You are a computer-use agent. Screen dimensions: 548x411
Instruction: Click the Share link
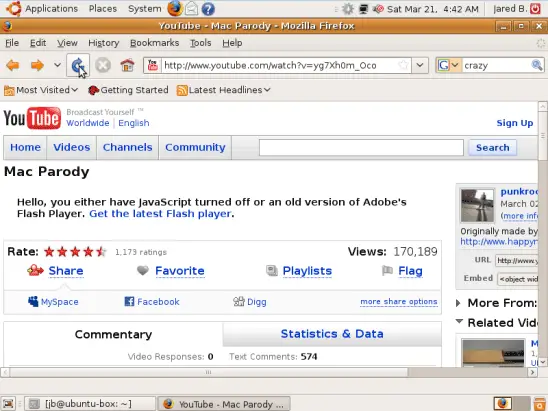point(66,271)
